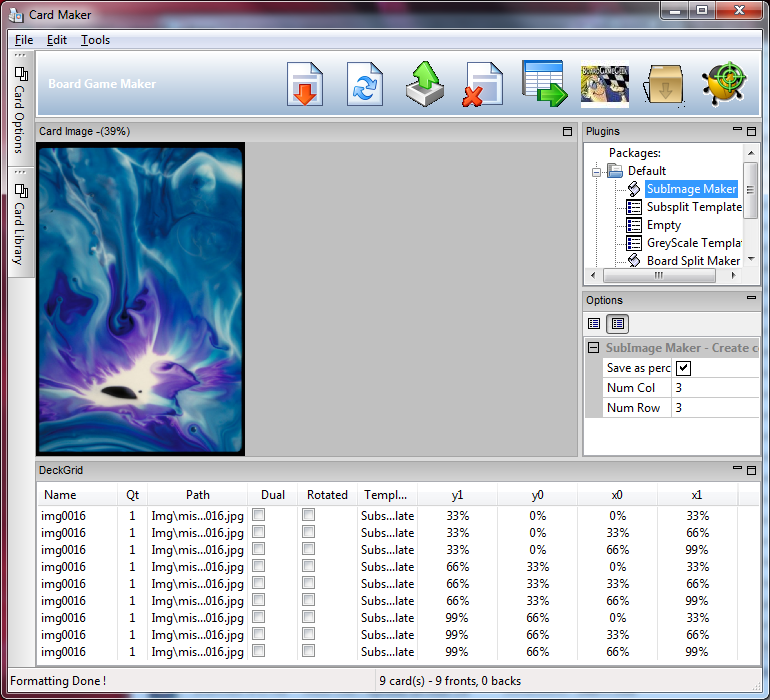The image size is (770, 700).
Task: Click the red X delete page icon
Action: click(x=483, y=84)
